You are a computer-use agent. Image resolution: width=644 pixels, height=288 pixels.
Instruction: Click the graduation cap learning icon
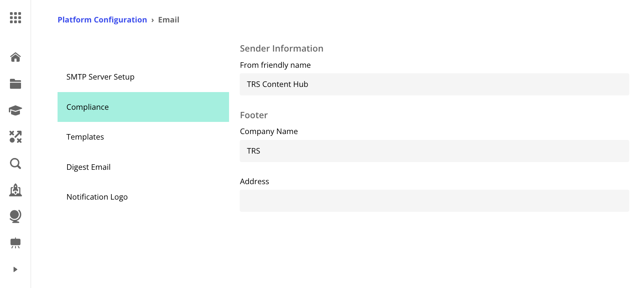tap(15, 110)
